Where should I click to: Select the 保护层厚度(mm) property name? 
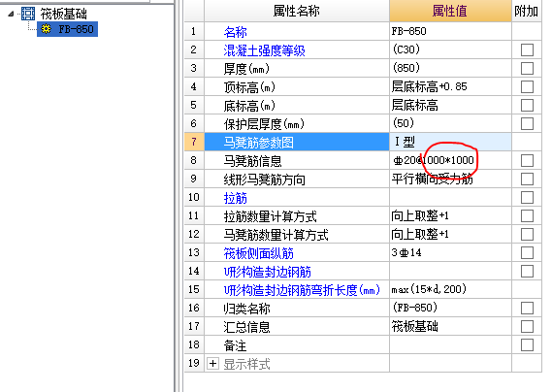tap(264, 124)
